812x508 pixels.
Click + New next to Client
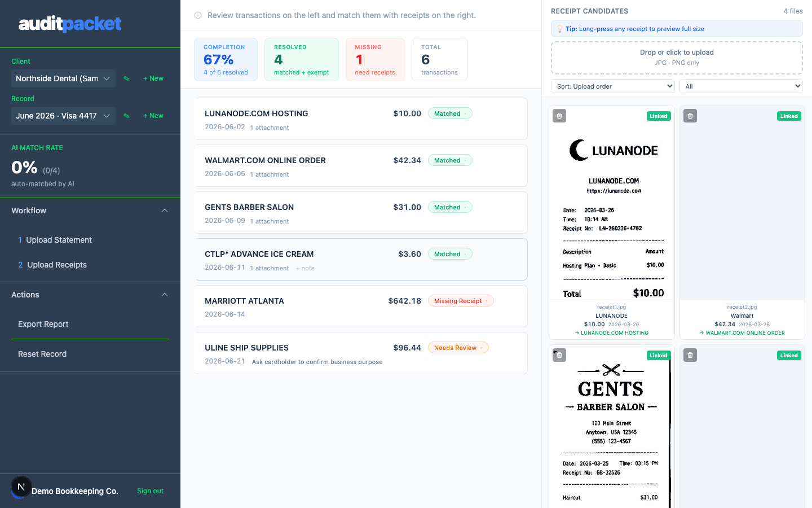tap(153, 78)
